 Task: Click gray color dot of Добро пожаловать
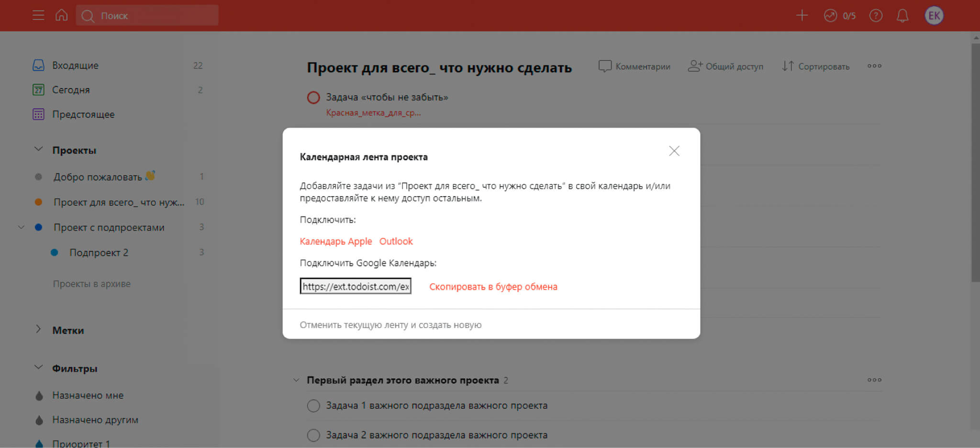point(39,177)
